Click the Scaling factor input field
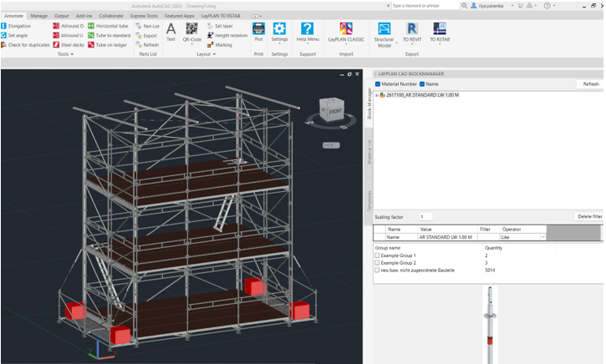The height and width of the screenshot is (364, 606). point(426,216)
